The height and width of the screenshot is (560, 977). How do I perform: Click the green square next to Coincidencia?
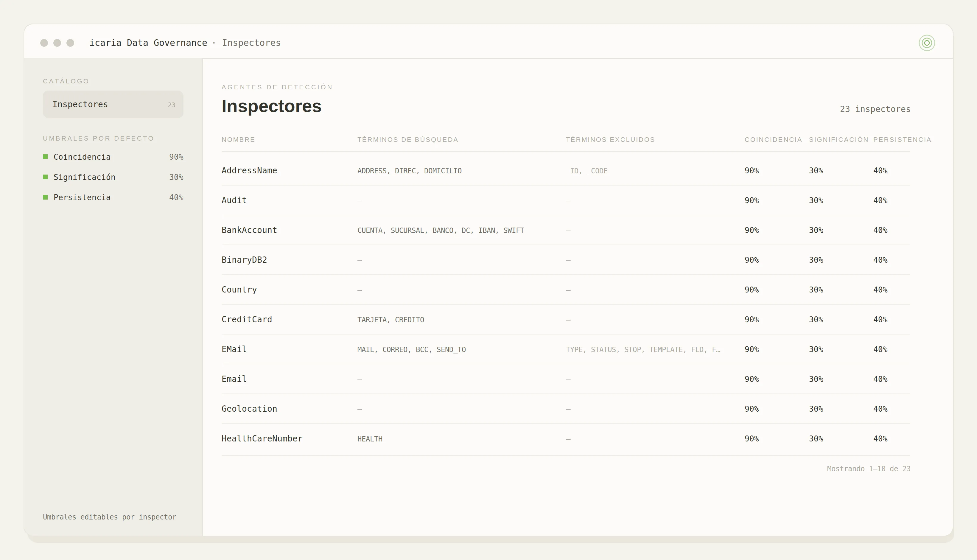(x=45, y=157)
